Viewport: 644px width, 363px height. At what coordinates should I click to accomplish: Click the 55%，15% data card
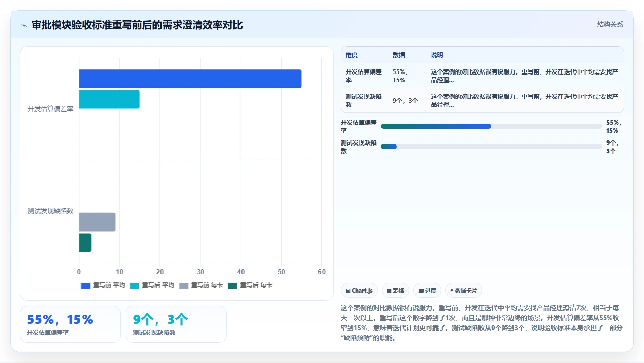[70, 324]
